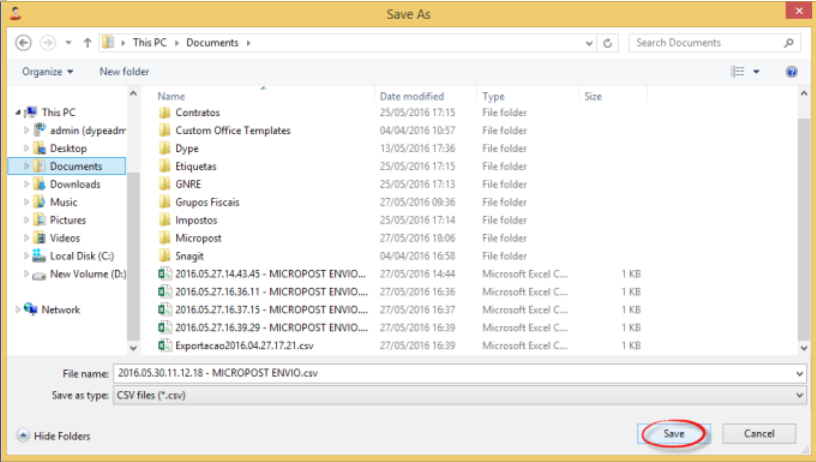Select Excel icon of 2016.05.27.14.43.45 file

point(165,274)
